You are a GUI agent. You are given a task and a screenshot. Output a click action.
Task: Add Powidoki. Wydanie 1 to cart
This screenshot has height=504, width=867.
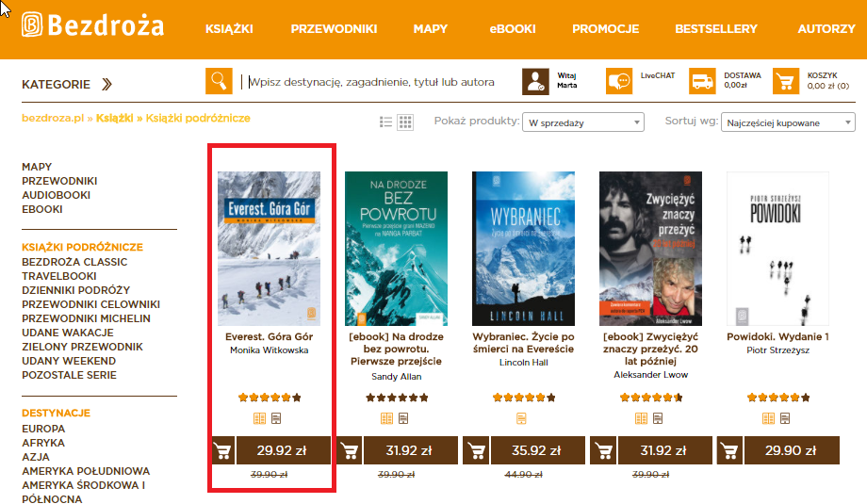click(x=729, y=450)
